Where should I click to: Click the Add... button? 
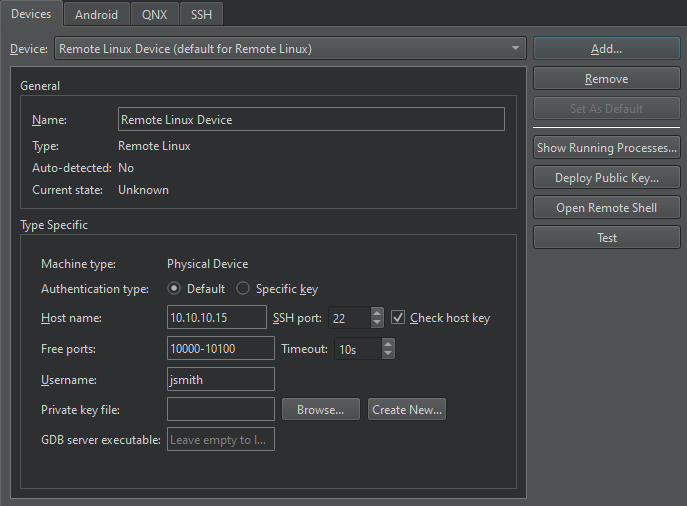606,48
